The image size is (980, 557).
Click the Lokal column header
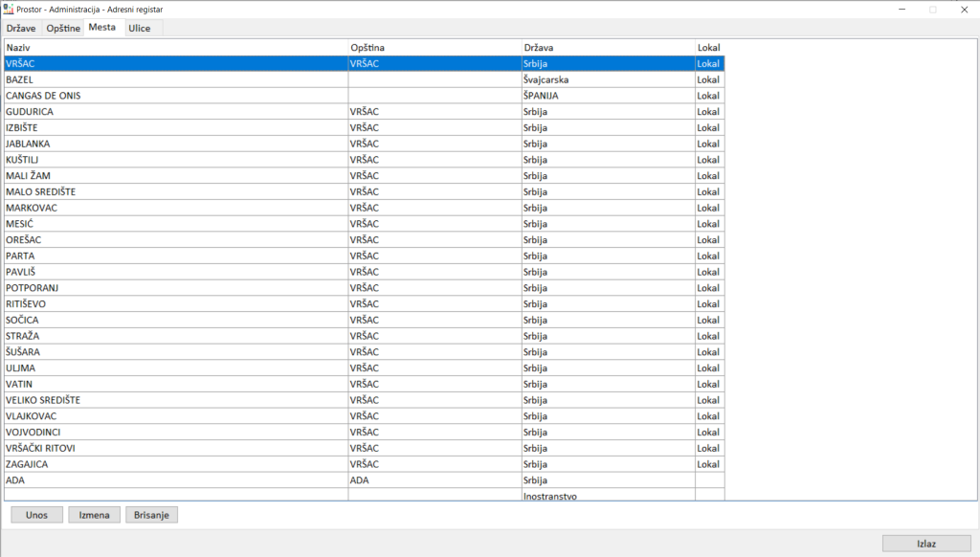coord(708,47)
